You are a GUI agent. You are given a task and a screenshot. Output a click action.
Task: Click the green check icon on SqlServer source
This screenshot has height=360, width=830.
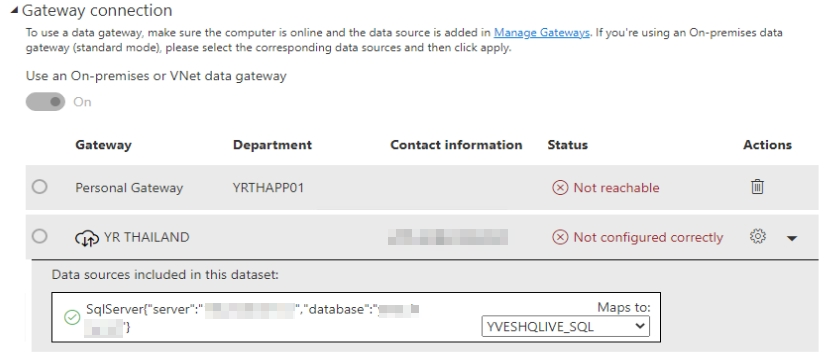(x=72, y=317)
